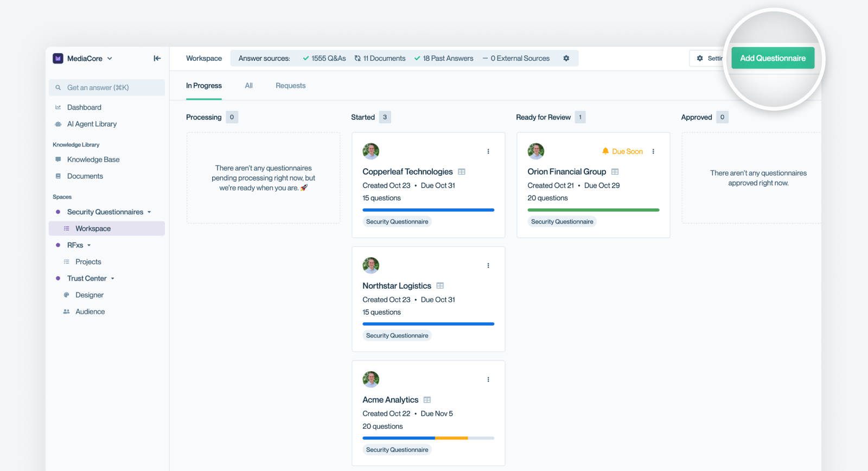Switch to the In Progress tab

click(204, 86)
